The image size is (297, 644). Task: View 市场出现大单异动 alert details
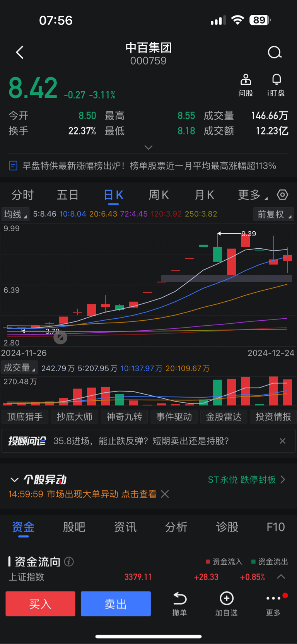tap(82, 494)
